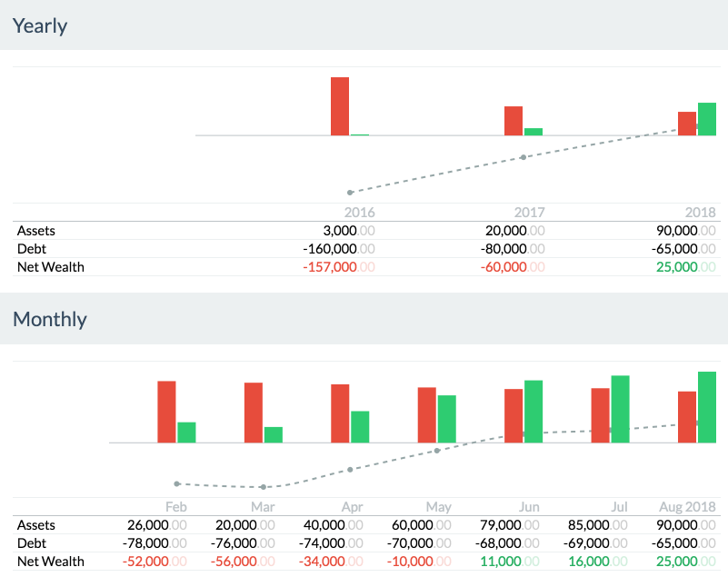Click the trend line point above 2016

[x=349, y=192]
